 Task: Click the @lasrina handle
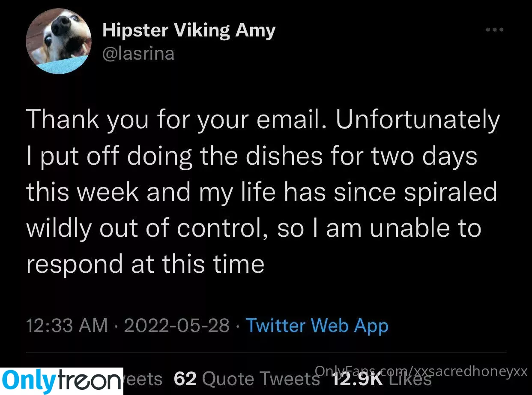coord(138,54)
